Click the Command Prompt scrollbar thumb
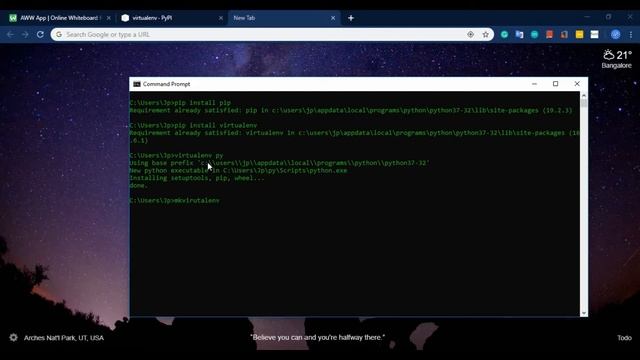 click(584, 103)
